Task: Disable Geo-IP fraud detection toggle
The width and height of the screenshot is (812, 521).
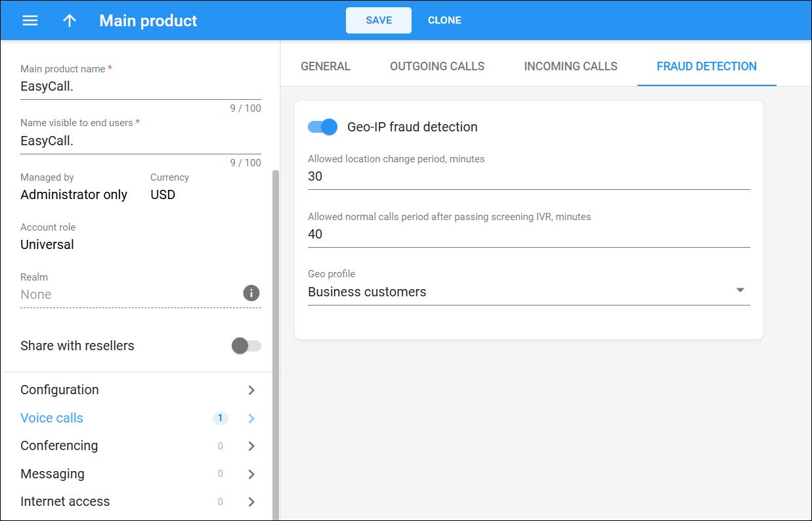Action: (322, 127)
